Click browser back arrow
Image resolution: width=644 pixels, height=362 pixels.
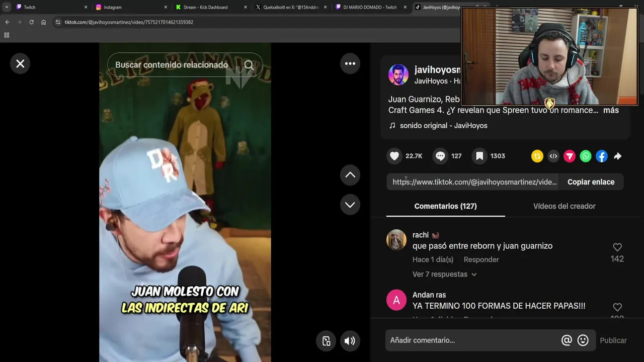(7, 22)
